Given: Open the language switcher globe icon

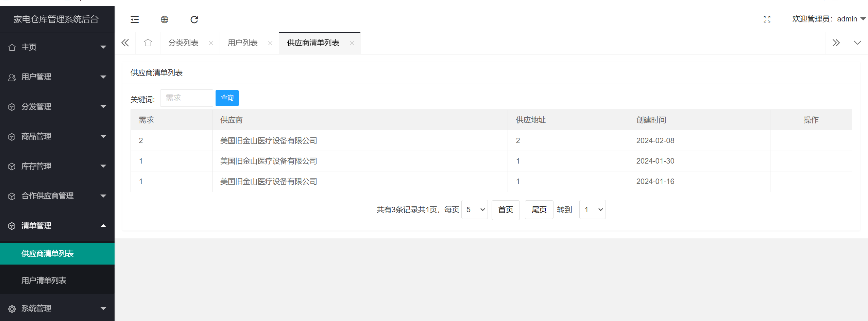Looking at the screenshot, I should (x=164, y=19).
